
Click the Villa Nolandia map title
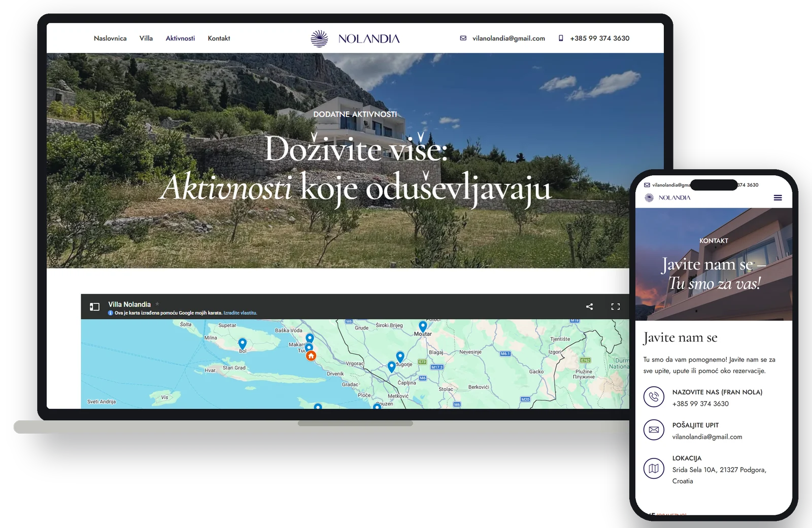pos(129,304)
